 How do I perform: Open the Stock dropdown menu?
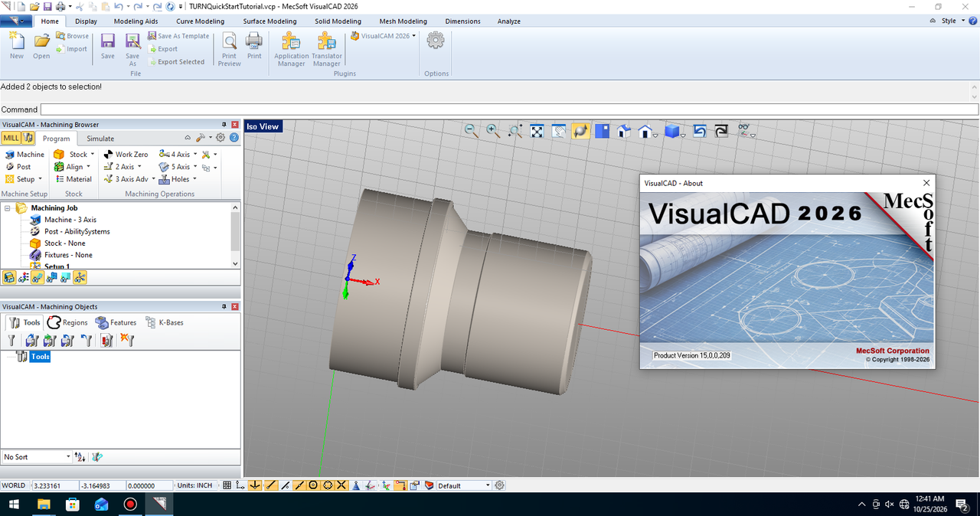(73, 154)
